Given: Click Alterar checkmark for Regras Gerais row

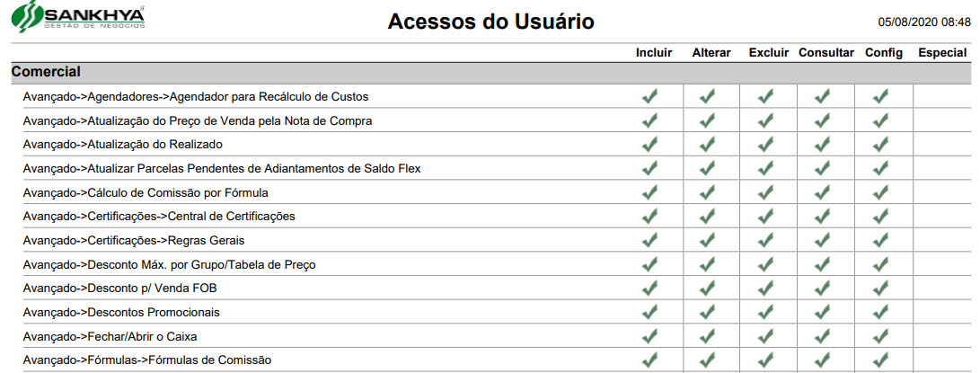Looking at the screenshot, I should pyautogui.click(x=708, y=240).
